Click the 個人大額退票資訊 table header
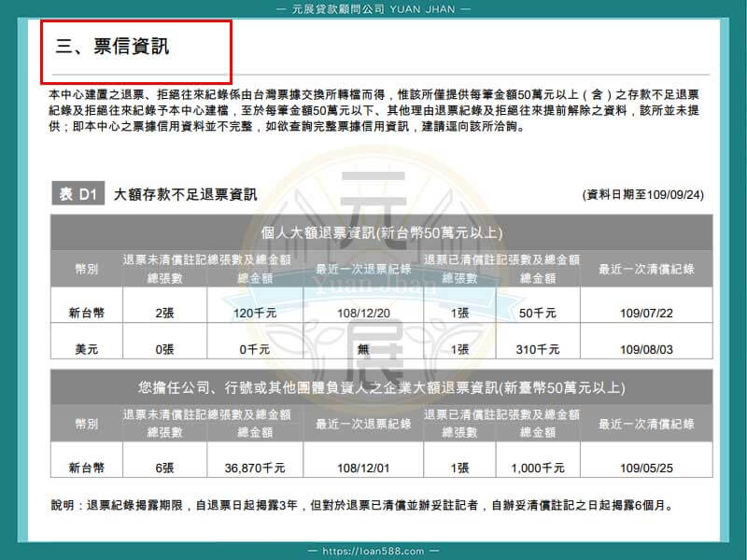 tap(382, 232)
